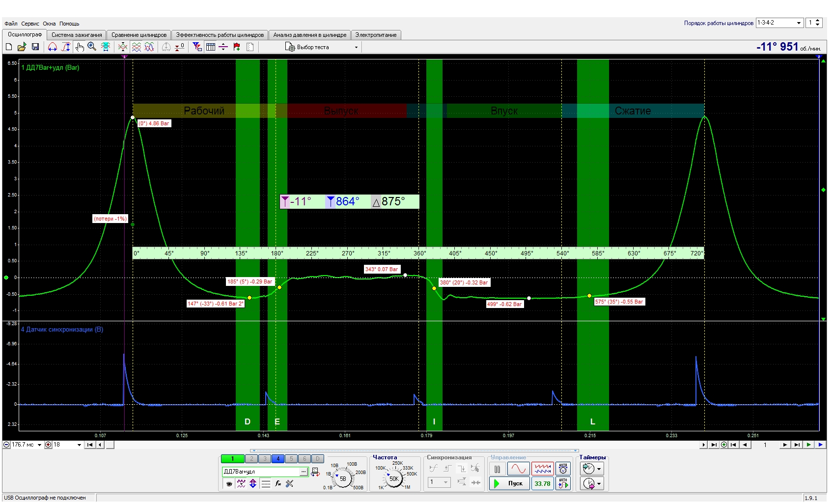
Task: Click the channel invert vertical arrows icon
Action: [253, 483]
